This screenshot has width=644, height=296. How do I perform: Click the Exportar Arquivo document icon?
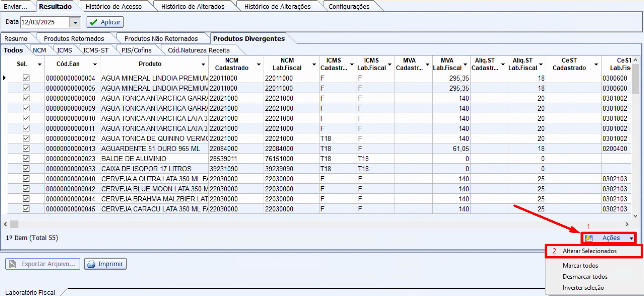coord(13,264)
